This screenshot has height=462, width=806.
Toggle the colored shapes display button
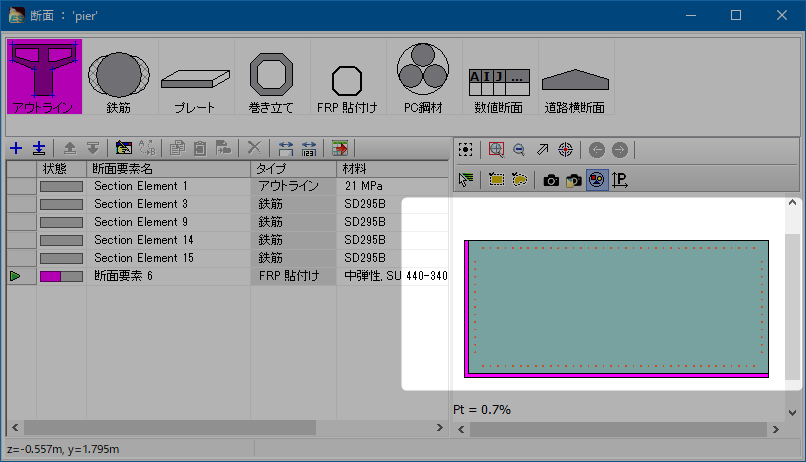click(x=597, y=180)
